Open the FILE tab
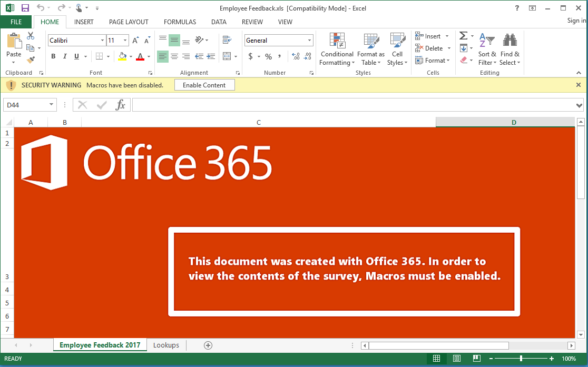The height and width of the screenshot is (367, 588). (x=16, y=22)
